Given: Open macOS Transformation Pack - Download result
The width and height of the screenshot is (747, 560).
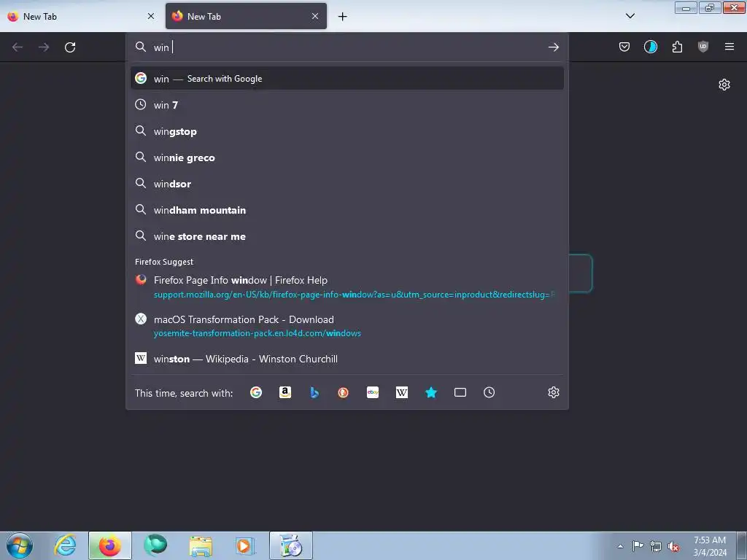Looking at the screenshot, I should pos(347,326).
